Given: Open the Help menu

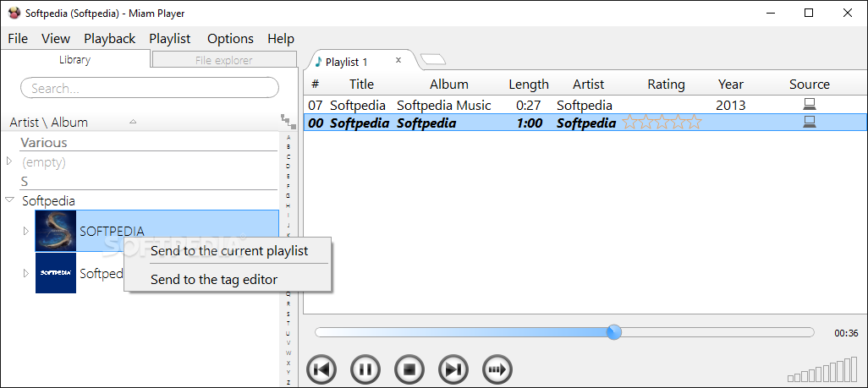Looking at the screenshot, I should (281, 39).
